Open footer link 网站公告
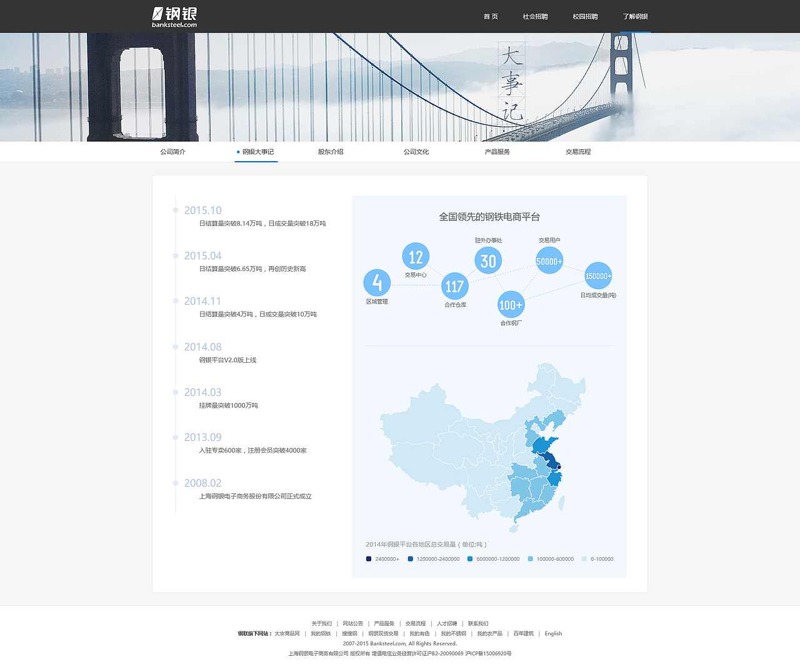 click(x=352, y=623)
